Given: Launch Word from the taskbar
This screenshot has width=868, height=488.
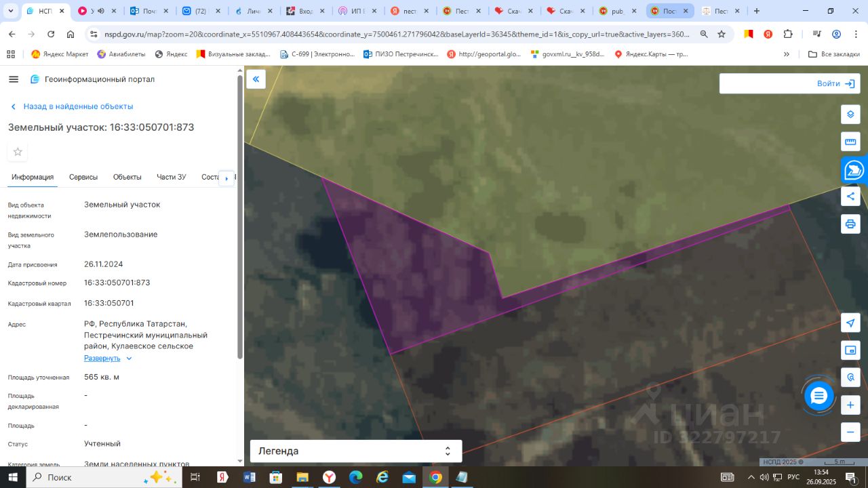Looking at the screenshot, I should click(x=249, y=477).
